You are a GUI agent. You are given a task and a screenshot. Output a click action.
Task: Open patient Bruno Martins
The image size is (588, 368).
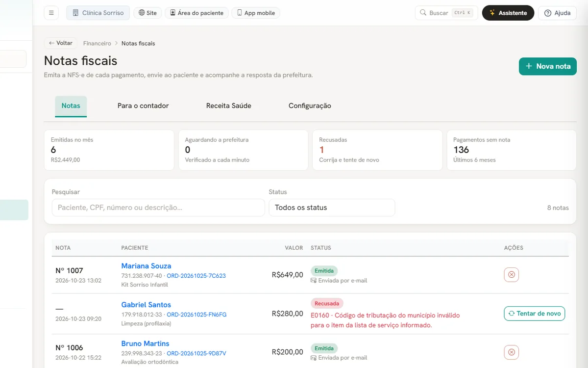point(145,343)
